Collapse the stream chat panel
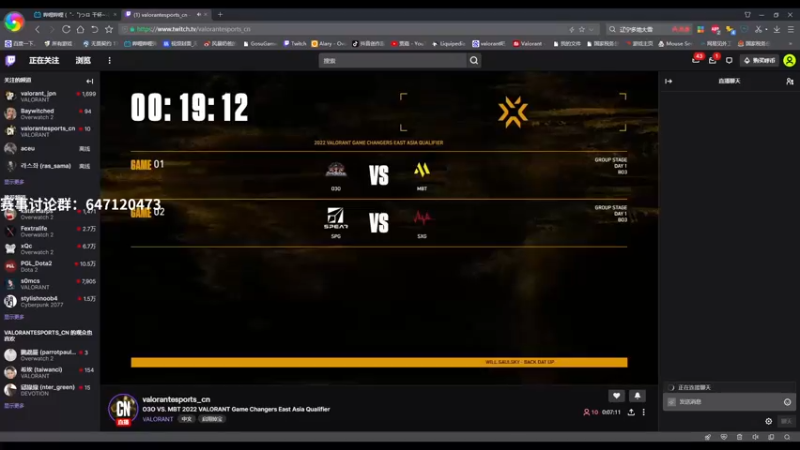The height and width of the screenshot is (450, 800). pyautogui.click(x=668, y=81)
